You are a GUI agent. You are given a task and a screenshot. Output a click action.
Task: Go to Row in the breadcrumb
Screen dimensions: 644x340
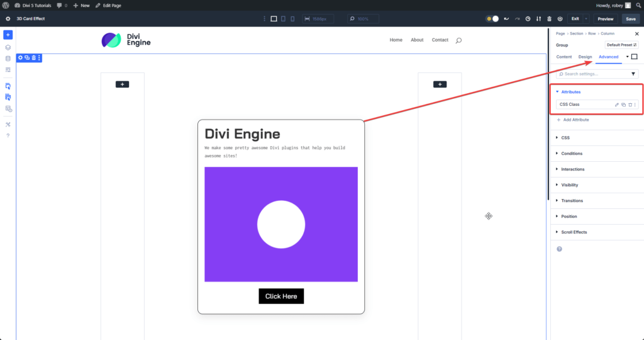(592, 33)
